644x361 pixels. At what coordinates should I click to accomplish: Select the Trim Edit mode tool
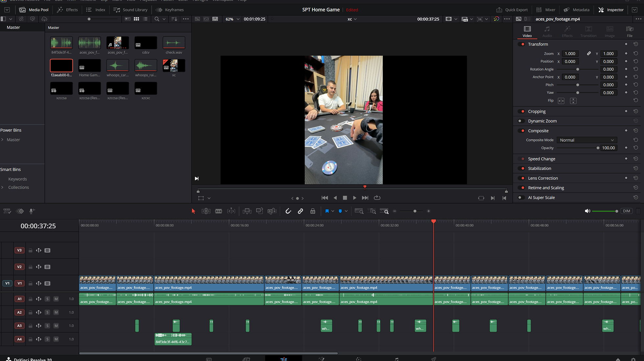206,211
